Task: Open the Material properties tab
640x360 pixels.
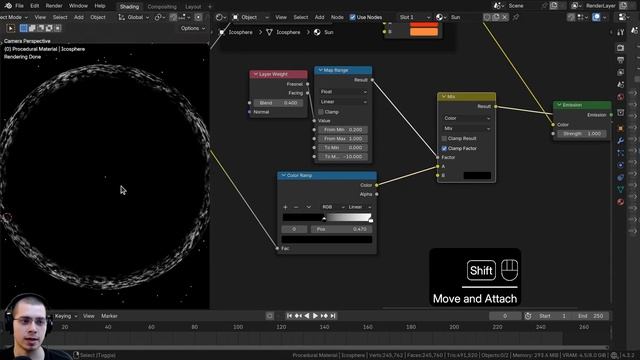Action: click(x=620, y=202)
